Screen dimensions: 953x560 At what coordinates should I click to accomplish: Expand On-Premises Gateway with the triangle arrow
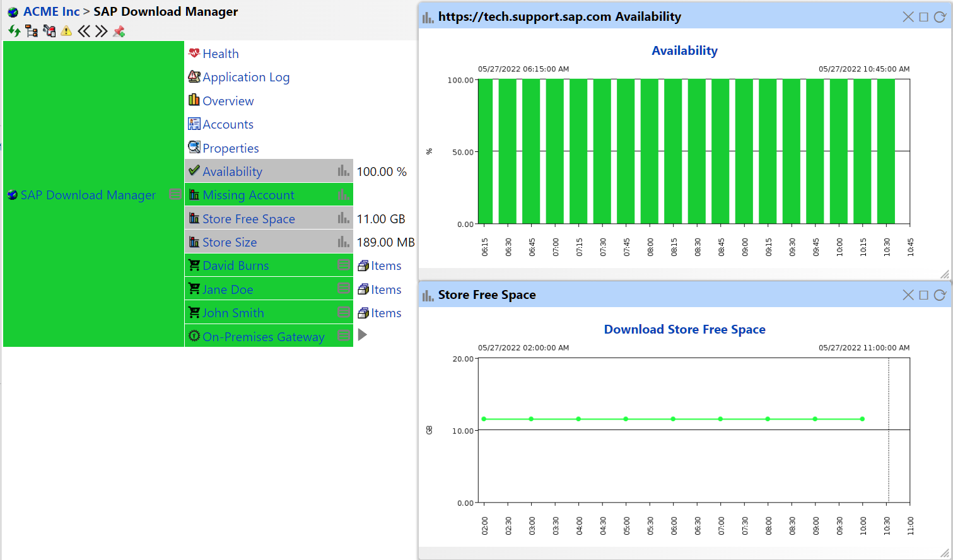[362, 335]
